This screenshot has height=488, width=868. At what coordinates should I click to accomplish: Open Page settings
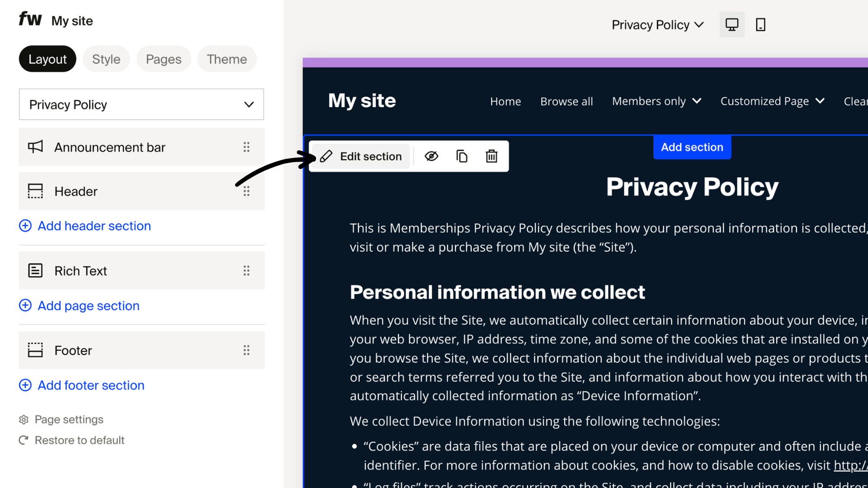[69, 420]
